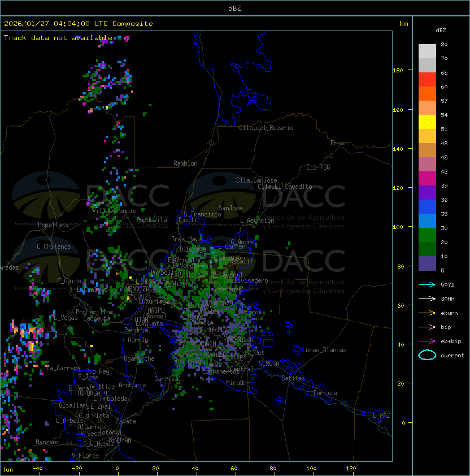470x476 pixels.
Task: Click the 'Track data not available' message
Action: pos(58,37)
